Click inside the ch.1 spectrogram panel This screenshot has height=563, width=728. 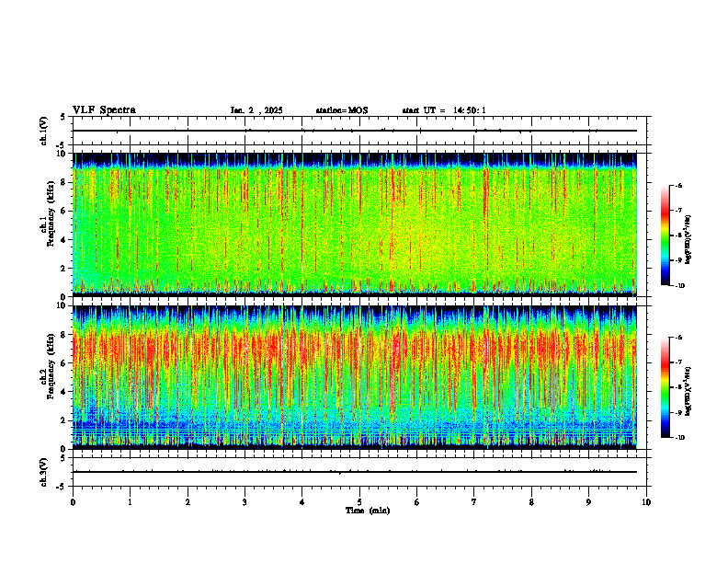(x=355, y=224)
